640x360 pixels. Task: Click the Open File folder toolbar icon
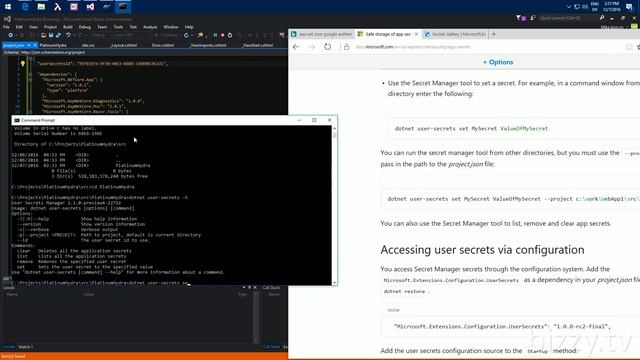43,36
